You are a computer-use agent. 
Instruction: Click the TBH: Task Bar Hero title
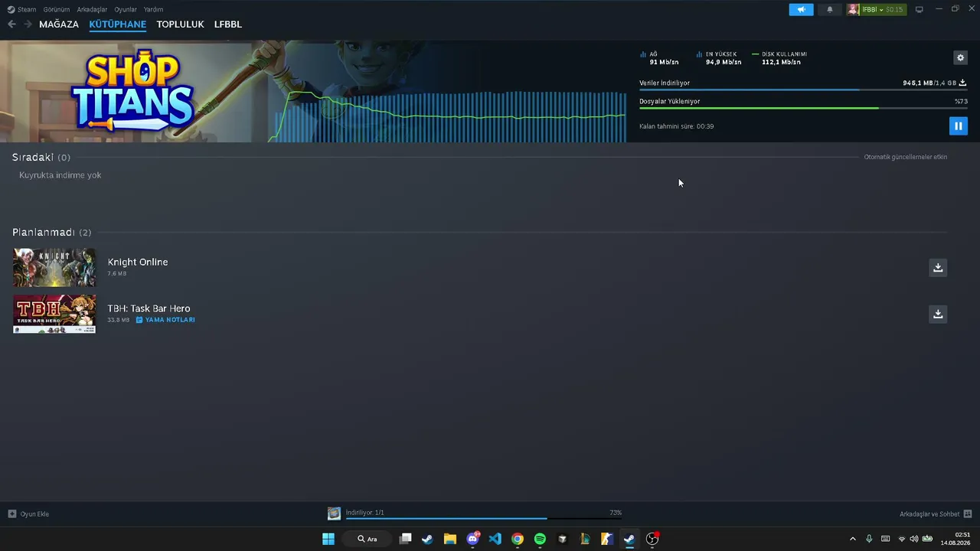pos(149,308)
